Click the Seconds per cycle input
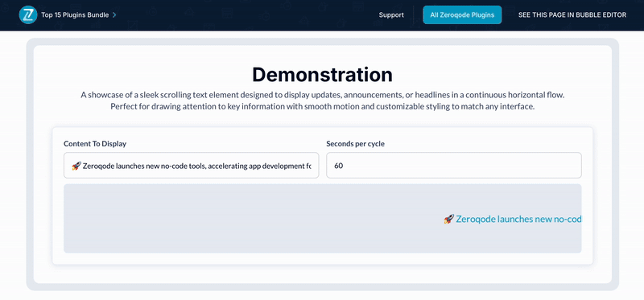 (x=454, y=166)
